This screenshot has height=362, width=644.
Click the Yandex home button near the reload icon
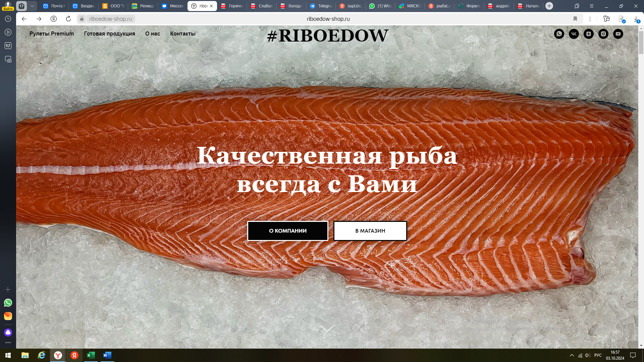pos(54,19)
